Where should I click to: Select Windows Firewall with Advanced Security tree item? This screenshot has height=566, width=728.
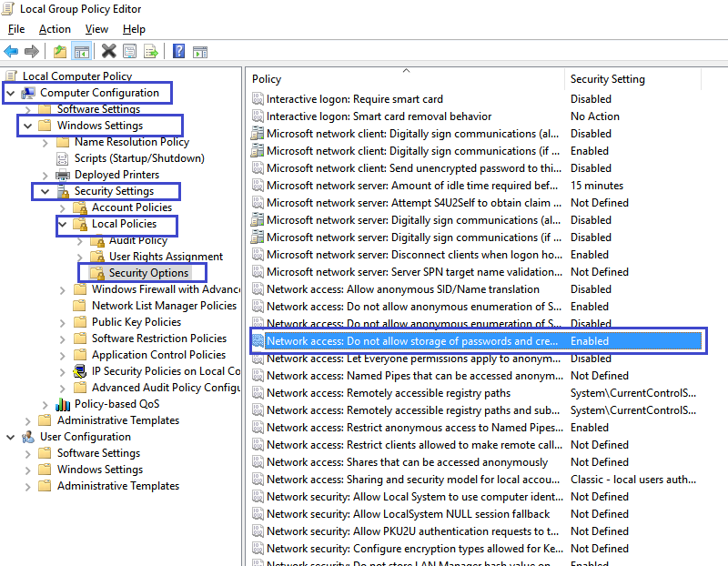click(165, 289)
